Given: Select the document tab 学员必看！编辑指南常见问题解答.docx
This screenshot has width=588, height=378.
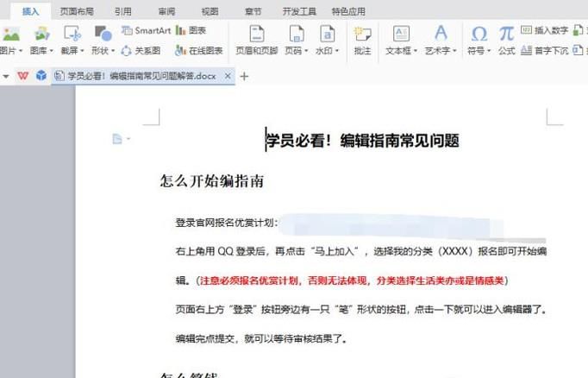Looking at the screenshot, I should click(143, 76).
